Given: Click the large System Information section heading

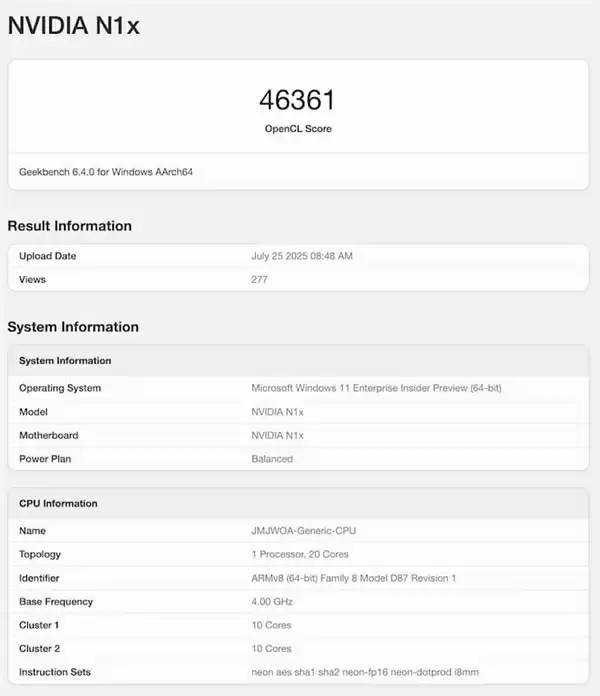Looking at the screenshot, I should [73, 327].
